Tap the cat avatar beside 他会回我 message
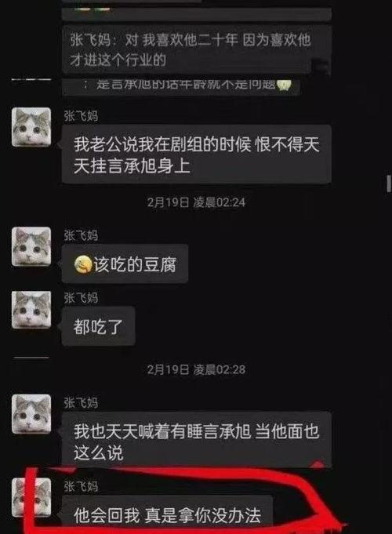Viewport: 392px width, 534px height. (x=31, y=497)
